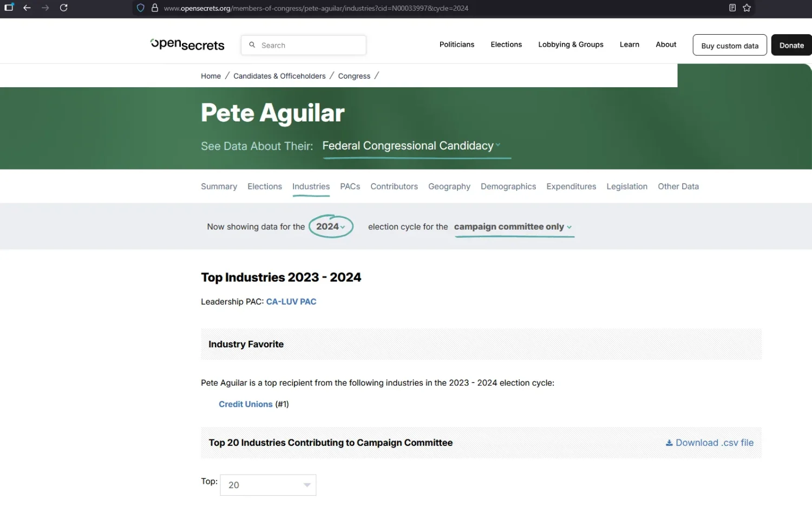Open the tab overview icon in the browser's top-left corner
This screenshot has width=812, height=505.
(x=9, y=8)
